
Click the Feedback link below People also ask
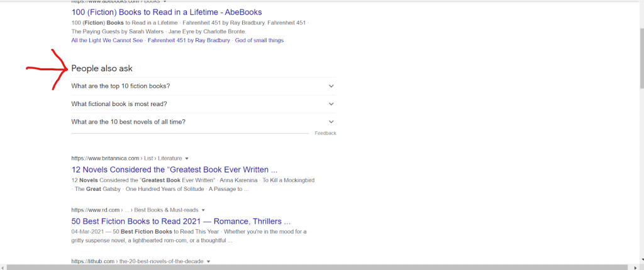[325, 133]
